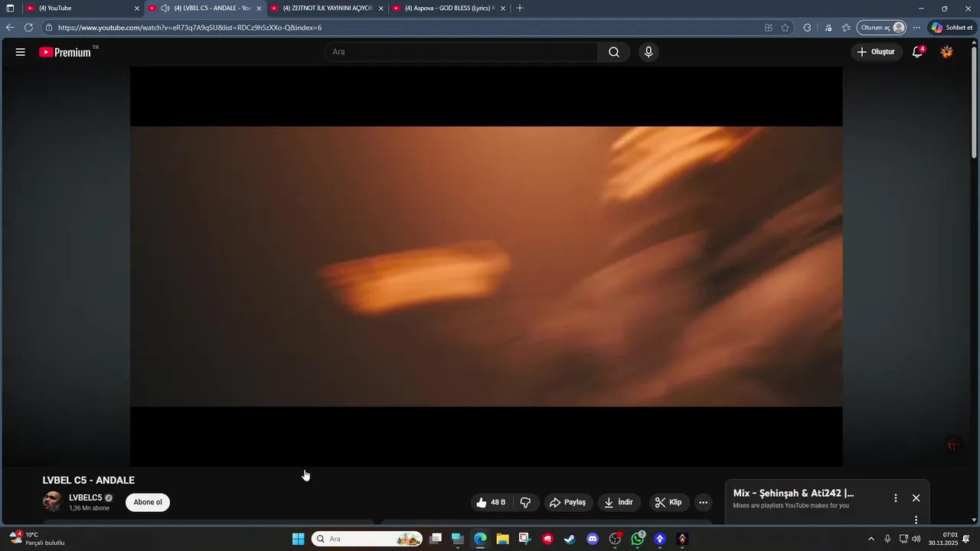The width and height of the screenshot is (980, 551).
Task: Open more actions ellipsis beside Klip
Action: click(x=704, y=503)
